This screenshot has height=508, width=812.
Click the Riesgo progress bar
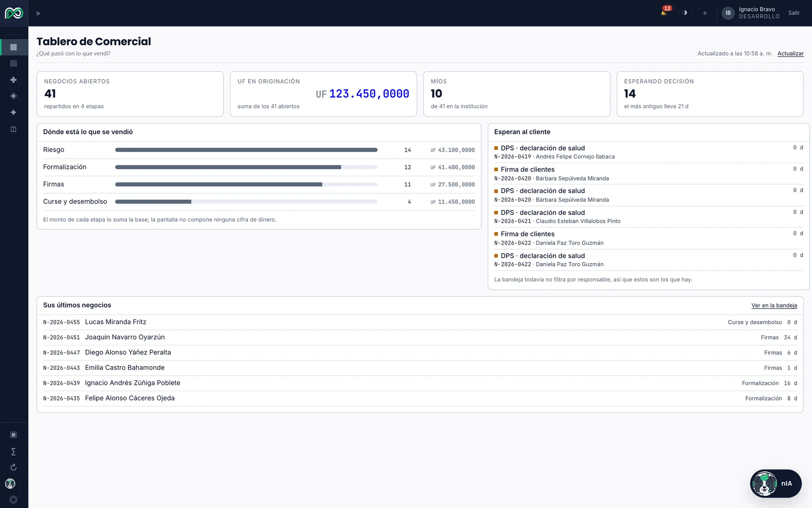[246, 150]
